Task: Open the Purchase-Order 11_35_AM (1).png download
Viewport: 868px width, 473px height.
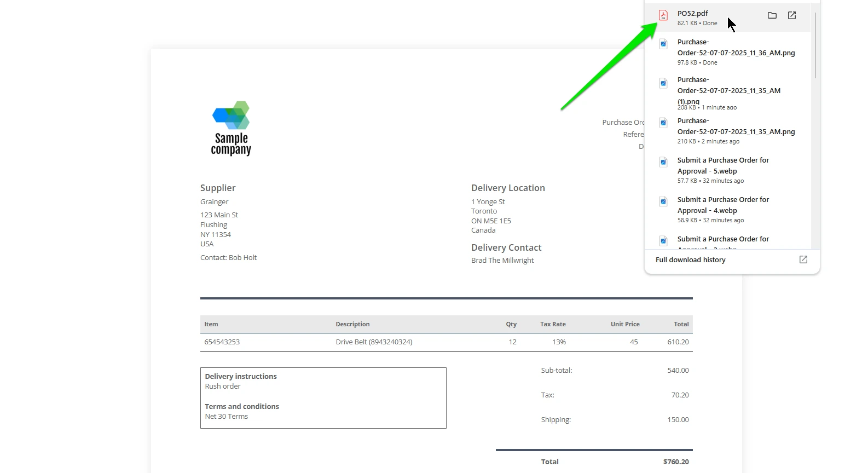Action: (728, 93)
